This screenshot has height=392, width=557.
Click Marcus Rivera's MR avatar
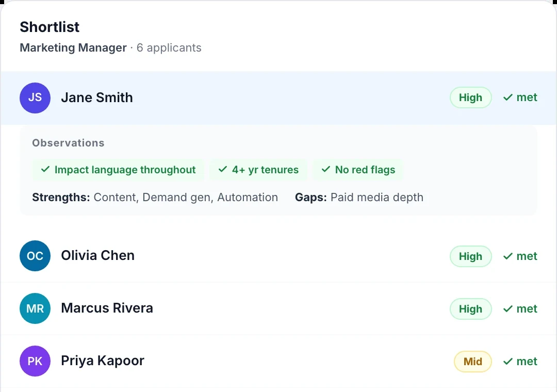click(x=35, y=308)
